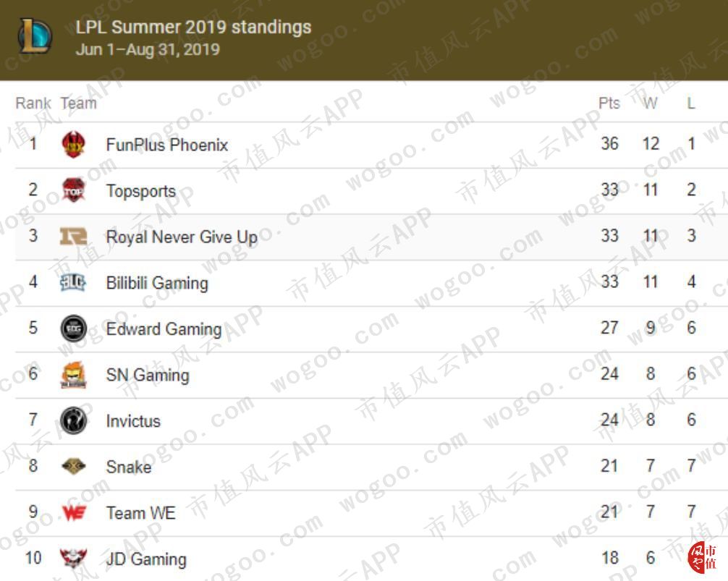728x581 pixels.
Task: Click the Snake team logo
Action: [73, 467]
